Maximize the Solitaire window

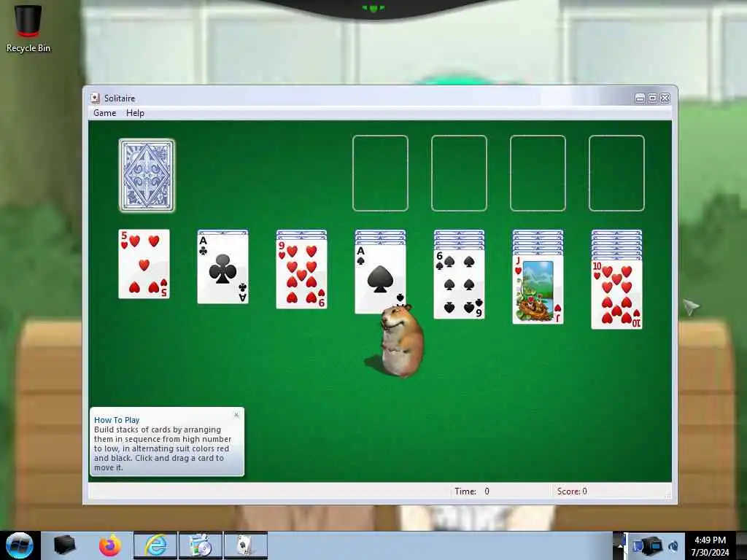click(653, 98)
